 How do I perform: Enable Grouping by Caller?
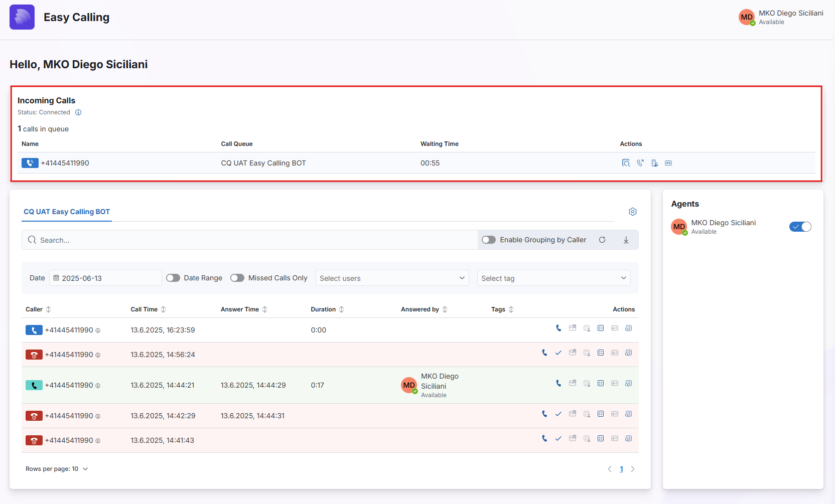point(488,240)
